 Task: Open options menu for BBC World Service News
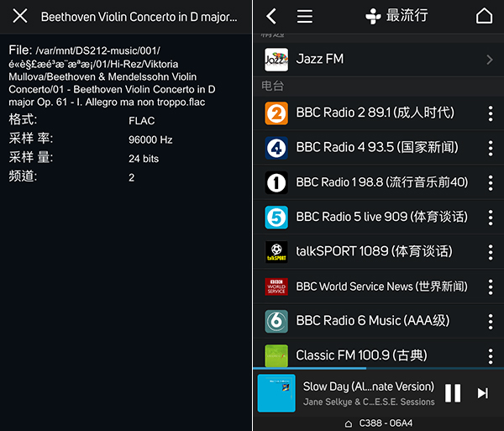491,287
